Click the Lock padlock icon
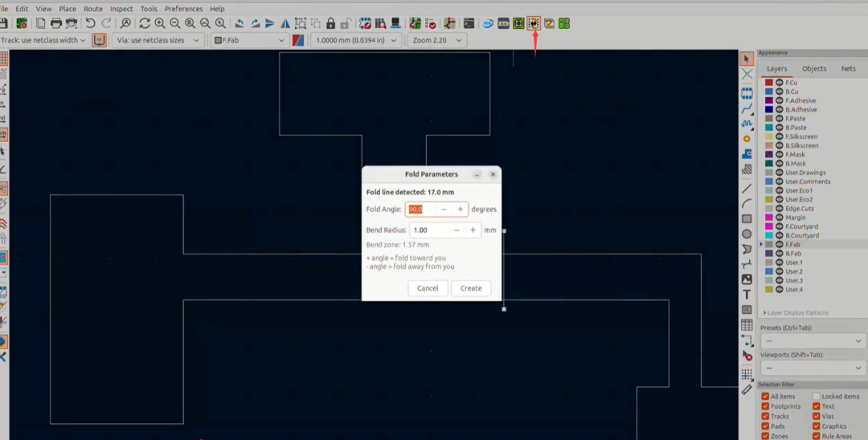Image resolution: width=868 pixels, height=440 pixels. [330, 24]
